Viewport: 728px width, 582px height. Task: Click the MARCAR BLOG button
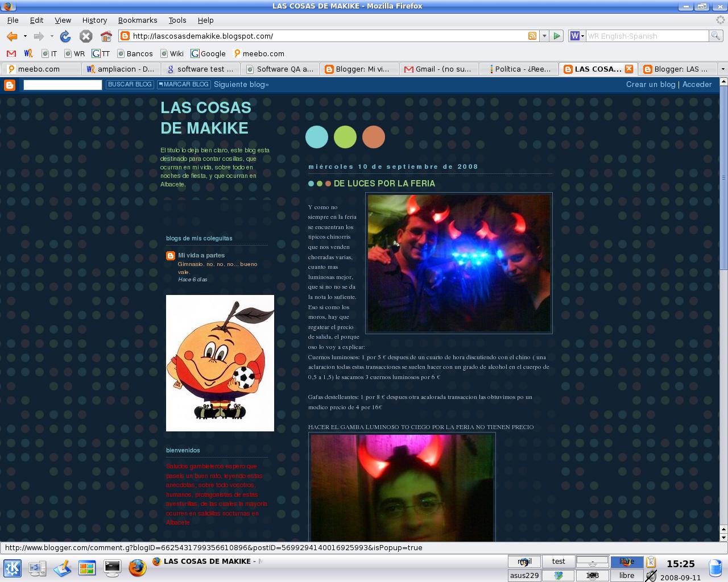point(184,84)
